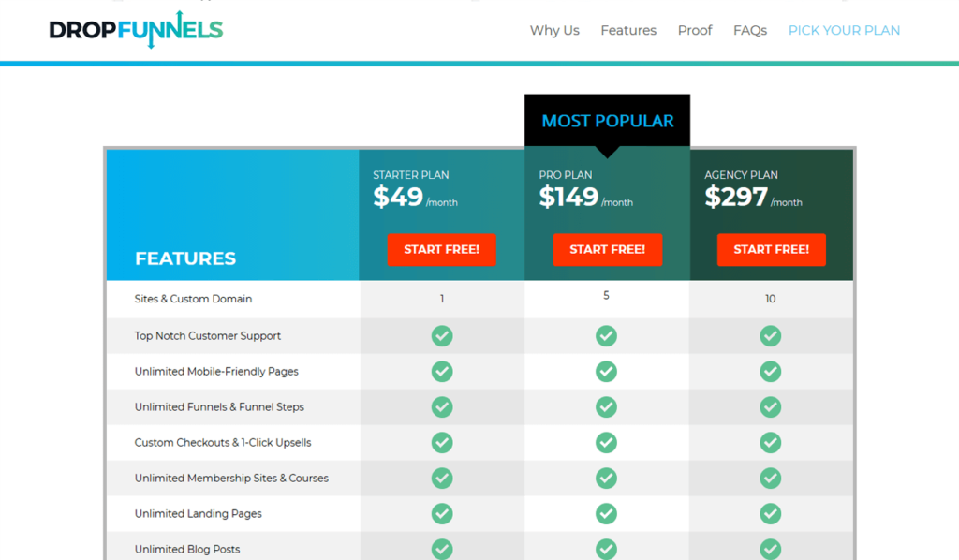Click Pro checkmark for Unlimited Membership Sites & Courses
The image size is (959, 560).
point(606,479)
